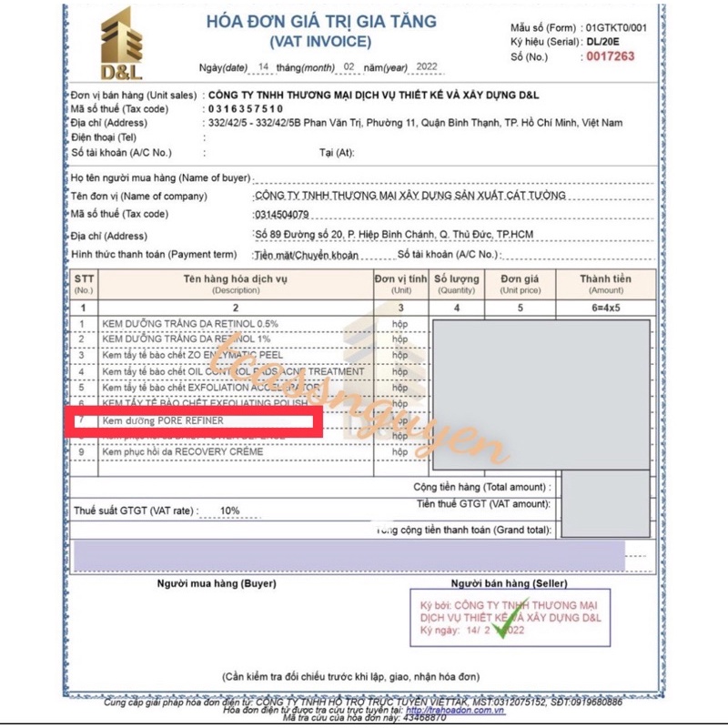Select invoice number 0017263
The width and height of the screenshot is (728, 728).
pos(610,56)
